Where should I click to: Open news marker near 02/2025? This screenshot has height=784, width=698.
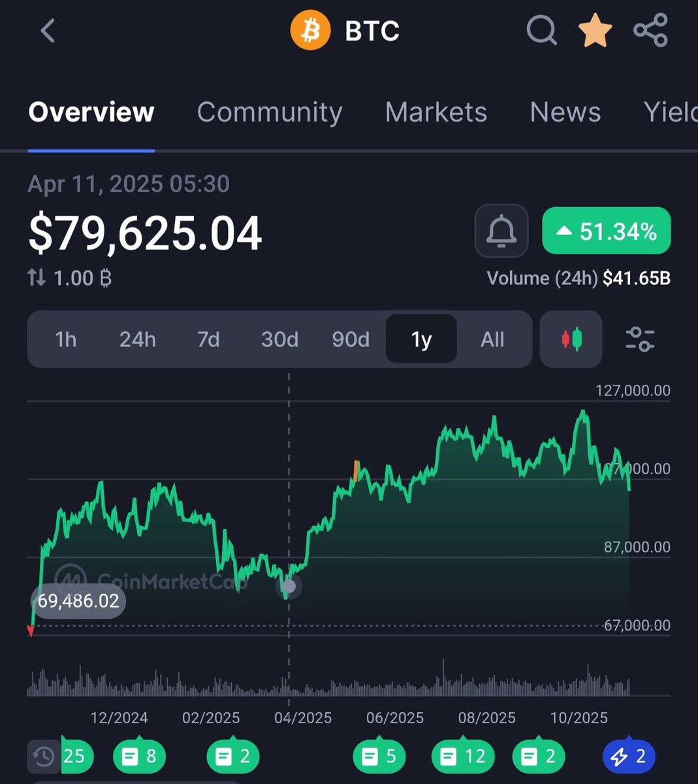coord(233,757)
